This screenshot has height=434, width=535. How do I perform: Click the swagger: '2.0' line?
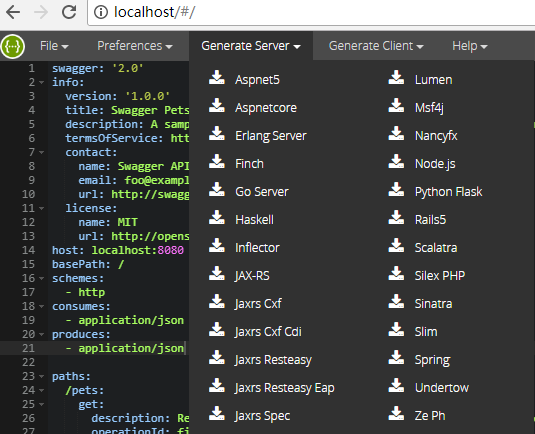point(98,68)
